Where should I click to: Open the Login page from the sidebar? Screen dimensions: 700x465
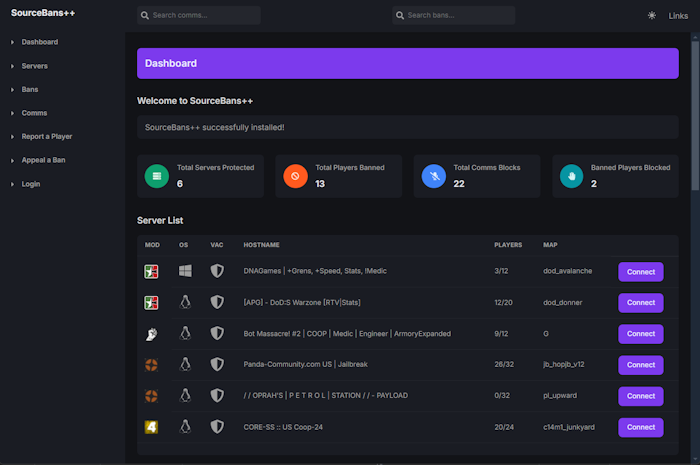point(31,184)
